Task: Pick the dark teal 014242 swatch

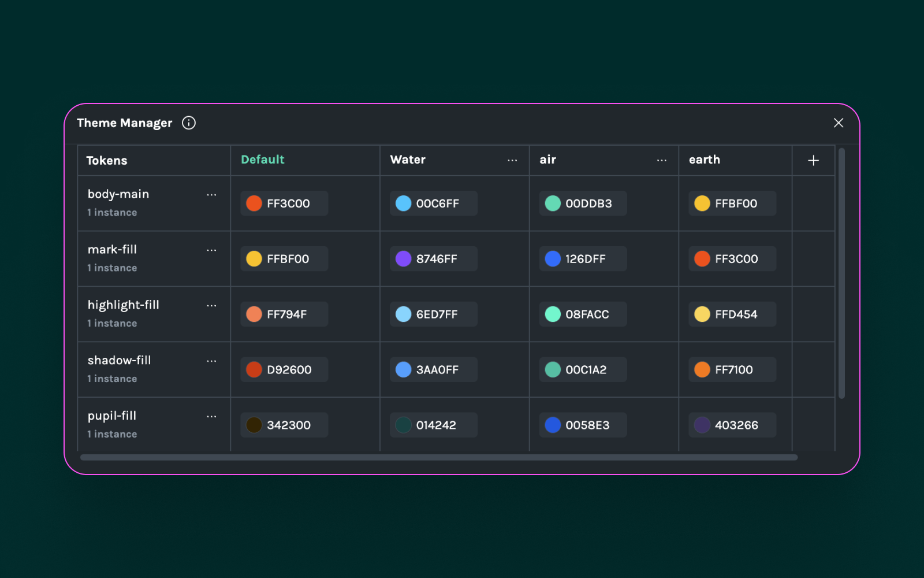Action: (x=404, y=425)
